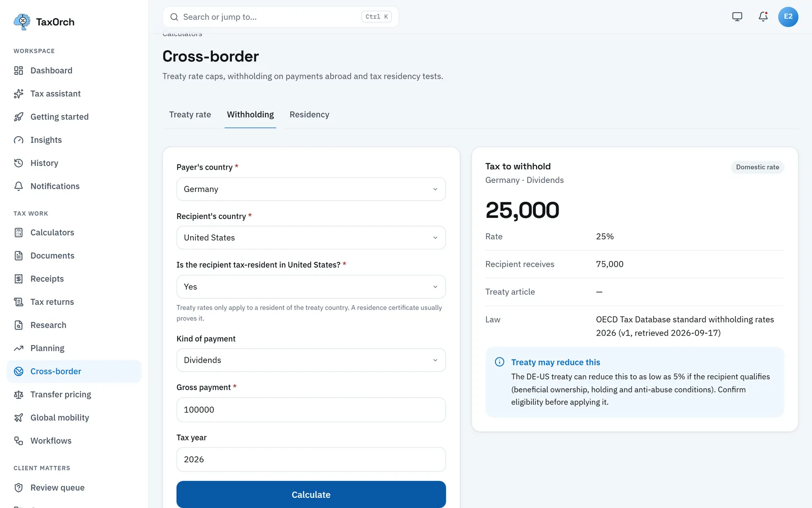
Task: Click the Rate 25% value
Action: coord(604,237)
